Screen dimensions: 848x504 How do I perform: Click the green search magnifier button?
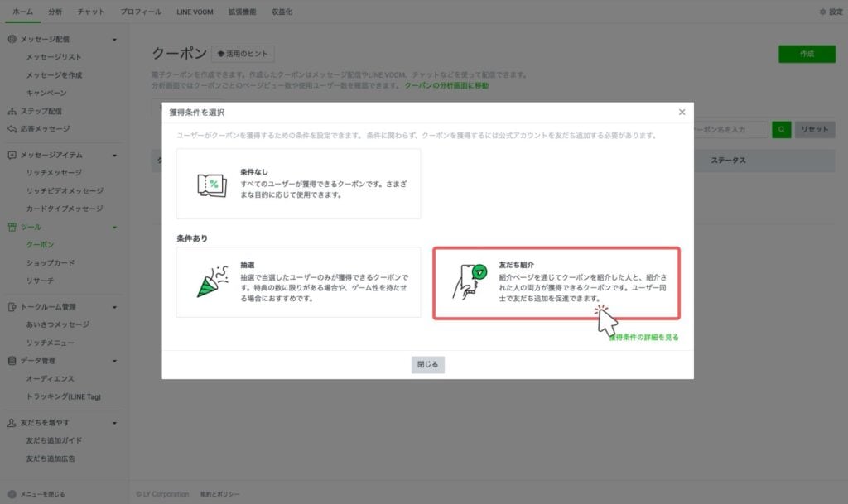(x=782, y=130)
